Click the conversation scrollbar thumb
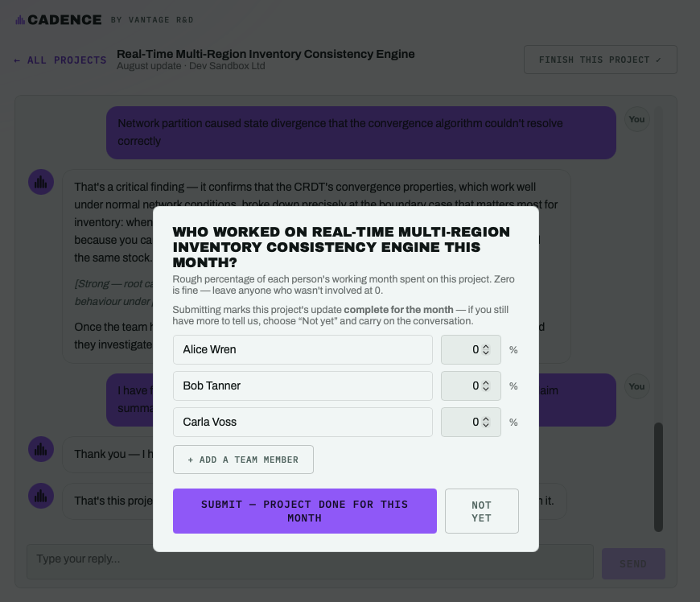Image resolution: width=700 pixels, height=602 pixels. 658,477
